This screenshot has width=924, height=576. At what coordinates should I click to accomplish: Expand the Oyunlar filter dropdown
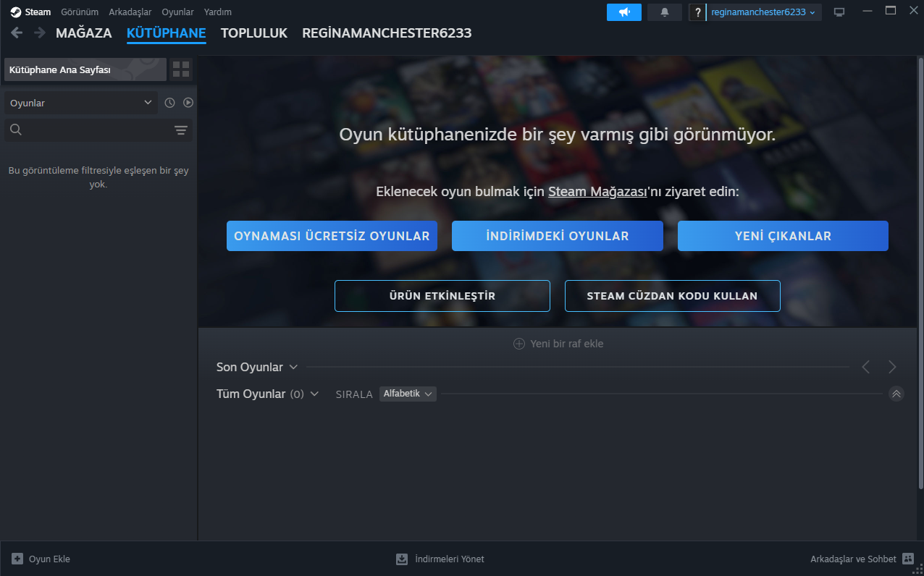[81, 103]
